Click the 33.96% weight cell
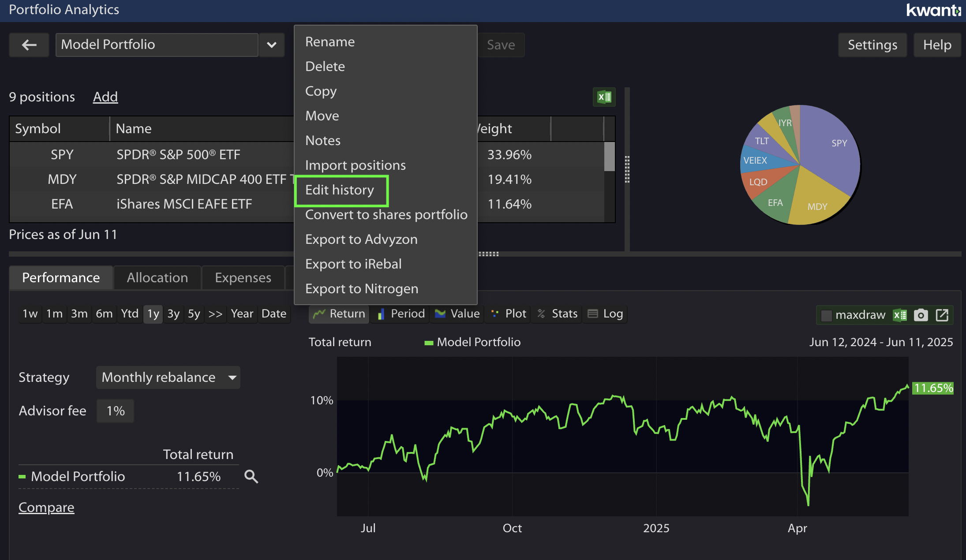Screen dimensions: 966x560 (x=509, y=154)
